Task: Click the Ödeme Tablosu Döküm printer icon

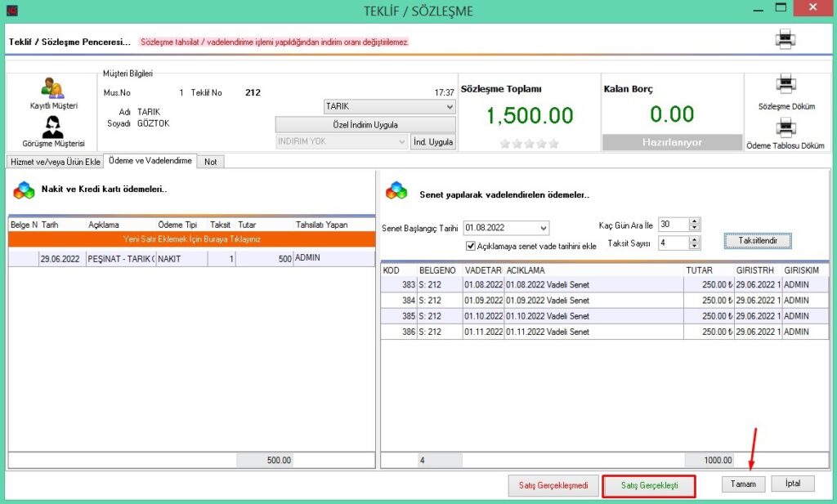Action: 786,127
